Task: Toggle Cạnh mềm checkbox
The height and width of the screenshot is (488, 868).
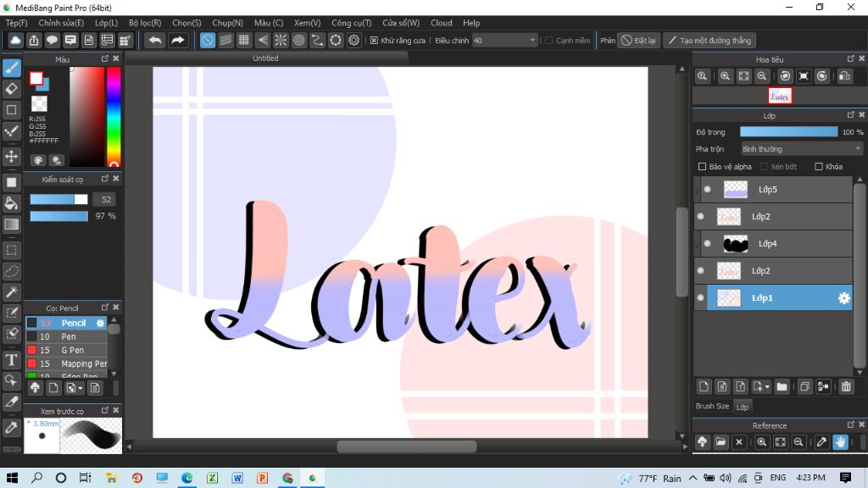Action: pyautogui.click(x=549, y=41)
